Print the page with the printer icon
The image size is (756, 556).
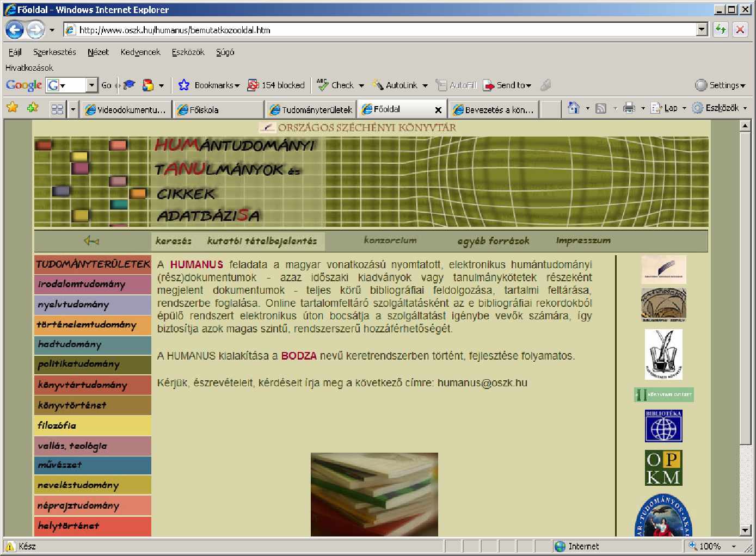[x=629, y=108]
